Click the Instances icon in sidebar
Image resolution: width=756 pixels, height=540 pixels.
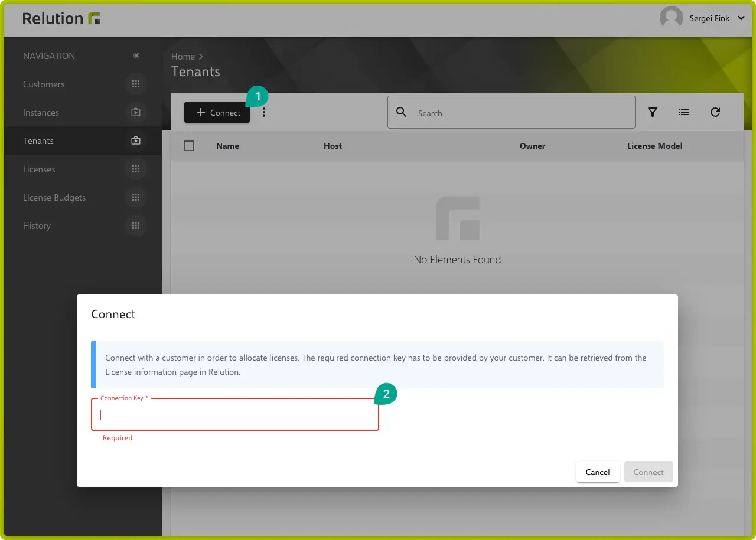[136, 113]
